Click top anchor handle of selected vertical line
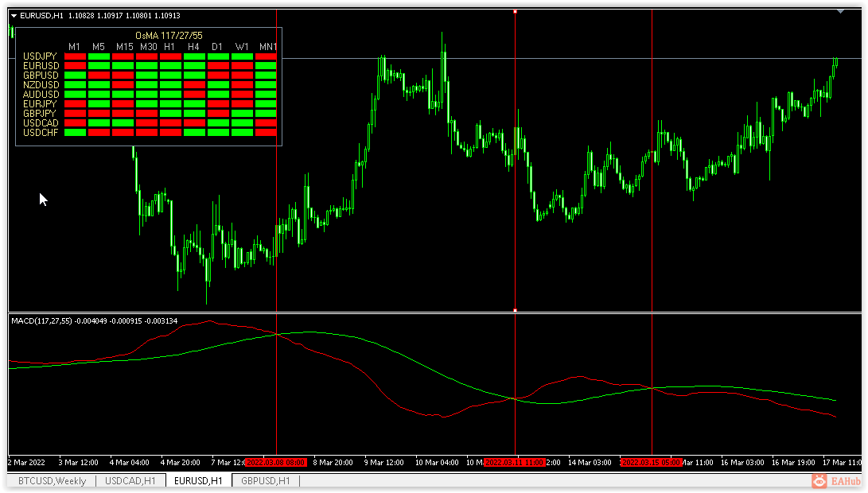The height and width of the screenshot is (493, 868). (516, 11)
